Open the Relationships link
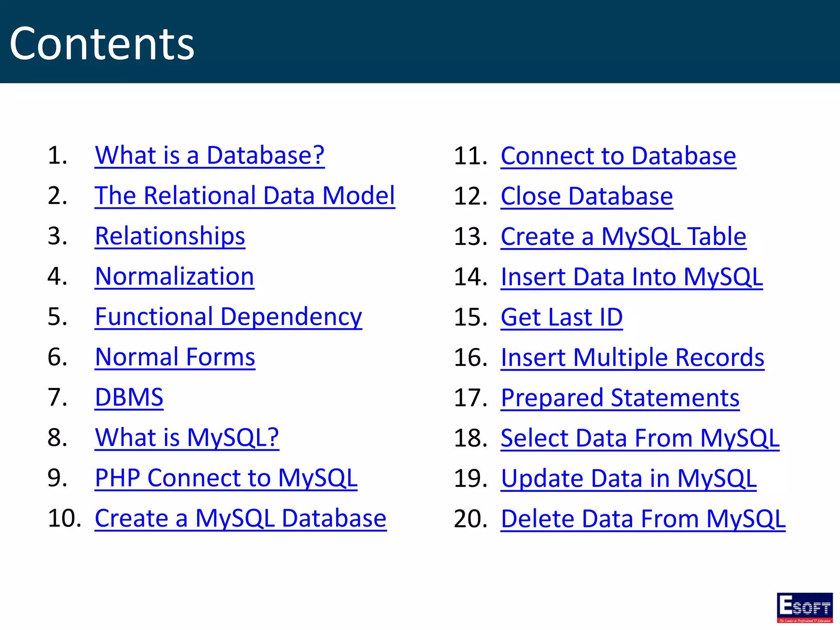The width and height of the screenshot is (840, 630). click(170, 236)
